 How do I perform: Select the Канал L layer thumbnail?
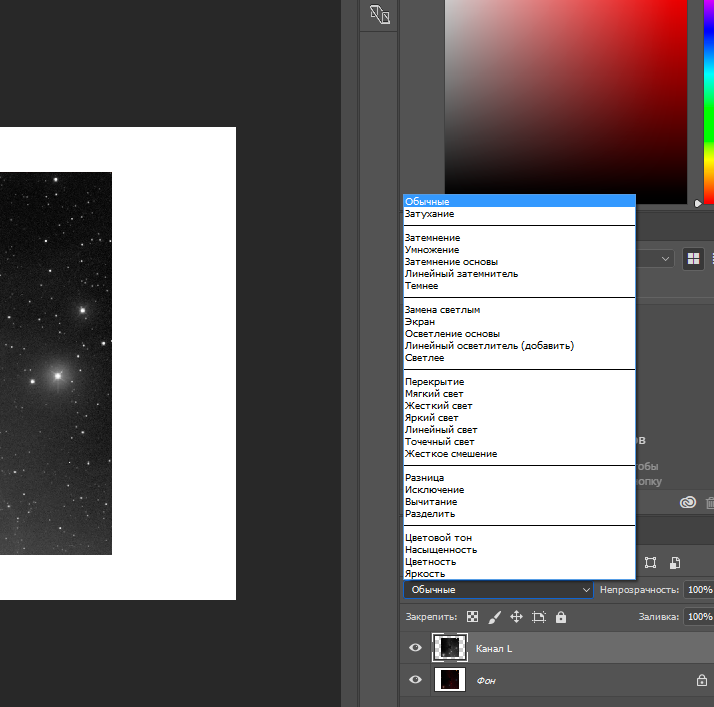[450, 648]
